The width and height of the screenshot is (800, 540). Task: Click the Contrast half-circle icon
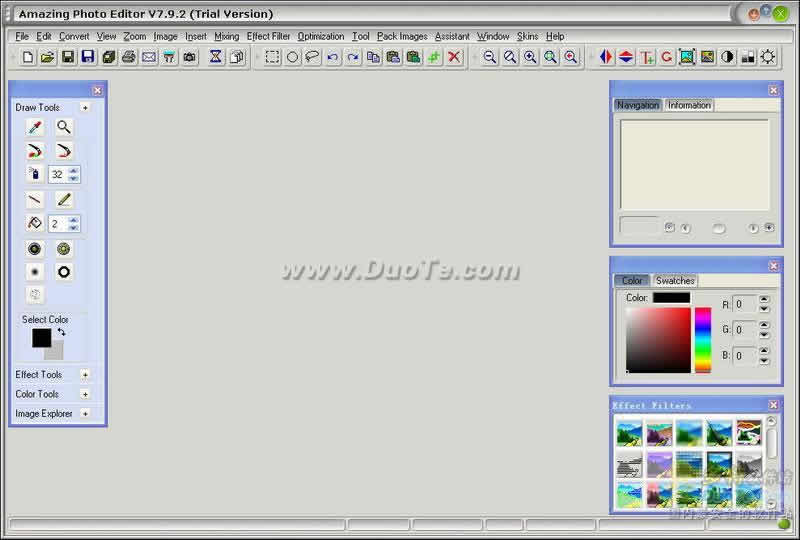point(728,57)
